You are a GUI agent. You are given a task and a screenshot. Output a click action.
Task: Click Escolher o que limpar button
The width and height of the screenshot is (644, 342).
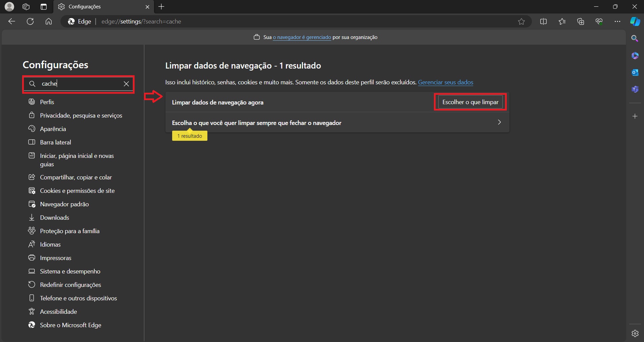470,102
